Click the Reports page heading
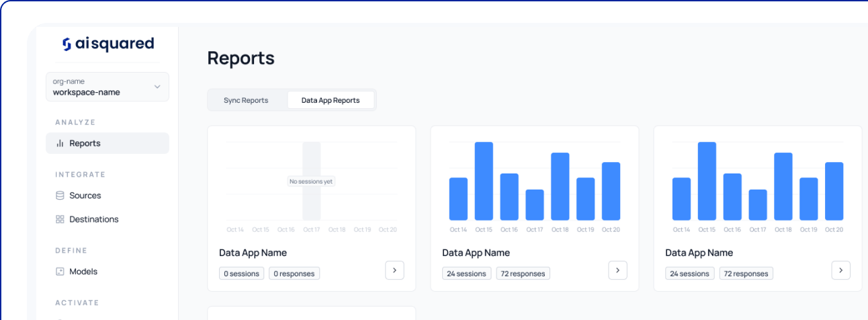This screenshot has height=320, width=868. [241, 58]
